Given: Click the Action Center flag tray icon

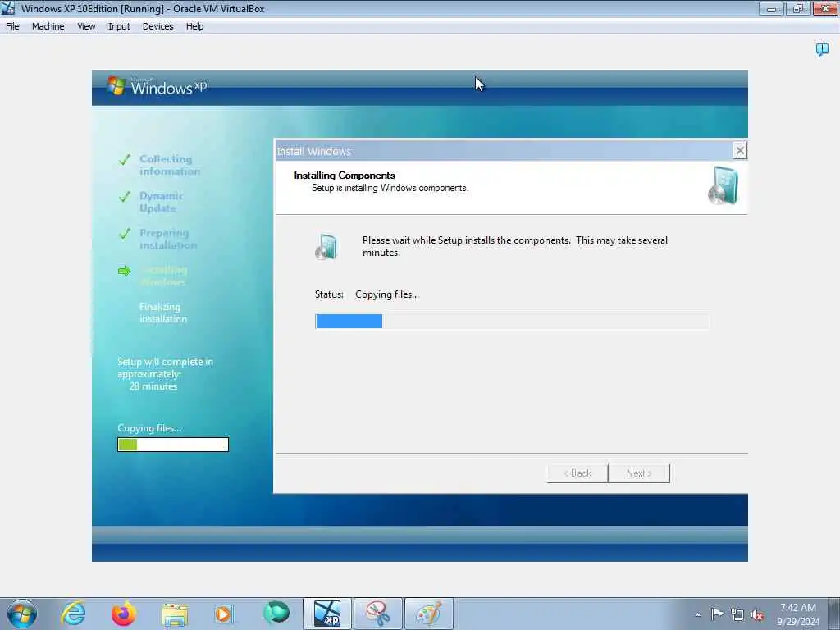Looking at the screenshot, I should 717,614.
